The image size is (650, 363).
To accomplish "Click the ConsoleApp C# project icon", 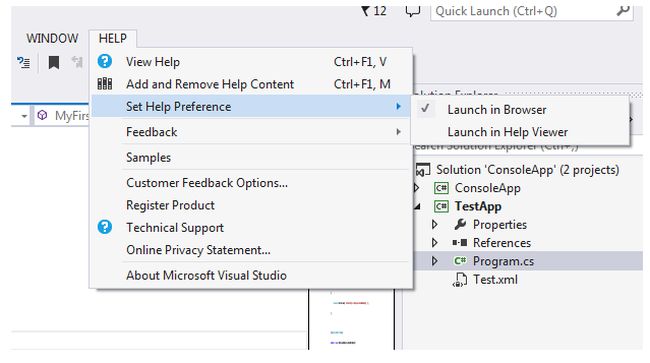I will pyautogui.click(x=441, y=188).
